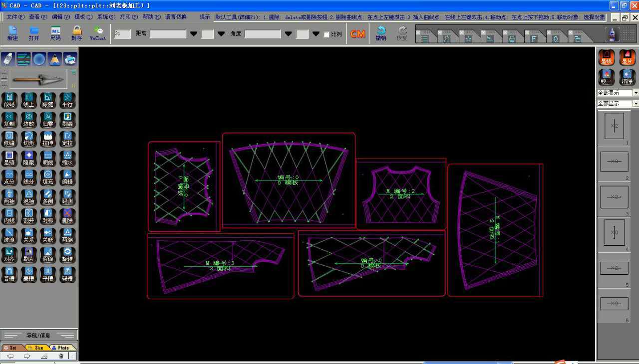Select the 旋转 rotate tool
Image resolution: width=639 pixels, height=364 pixels.
[67, 255]
